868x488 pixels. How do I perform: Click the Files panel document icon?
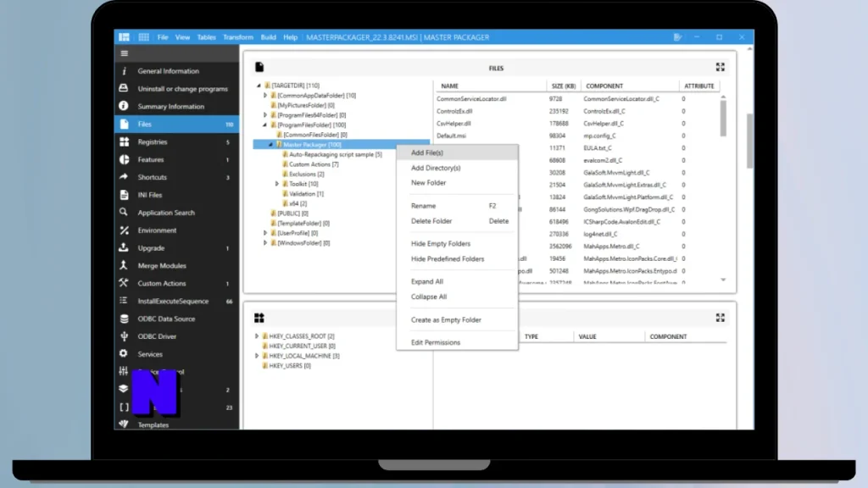[x=259, y=67]
